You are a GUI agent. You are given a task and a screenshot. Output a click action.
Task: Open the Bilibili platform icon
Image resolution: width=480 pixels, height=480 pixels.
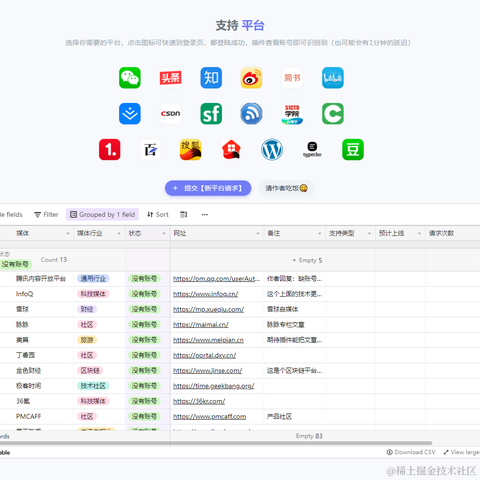pyautogui.click(x=333, y=78)
